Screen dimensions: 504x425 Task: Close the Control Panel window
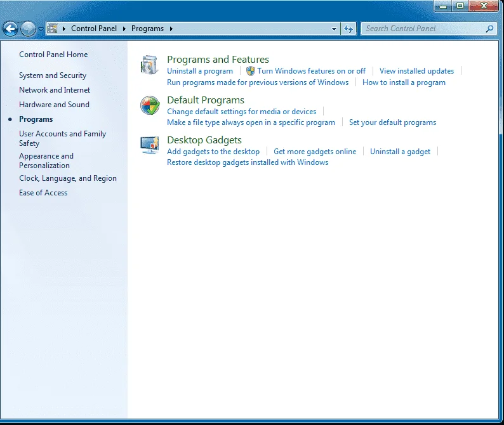pos(484,6)
